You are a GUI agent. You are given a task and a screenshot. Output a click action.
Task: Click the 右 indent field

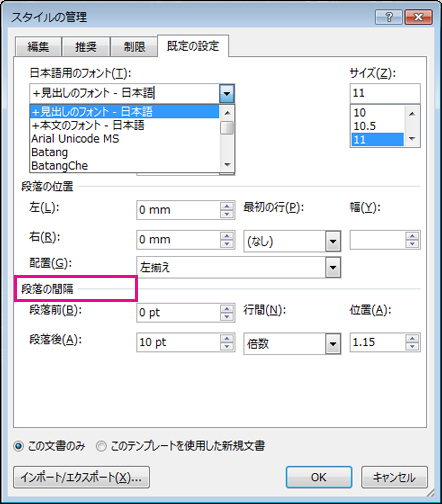178,240
